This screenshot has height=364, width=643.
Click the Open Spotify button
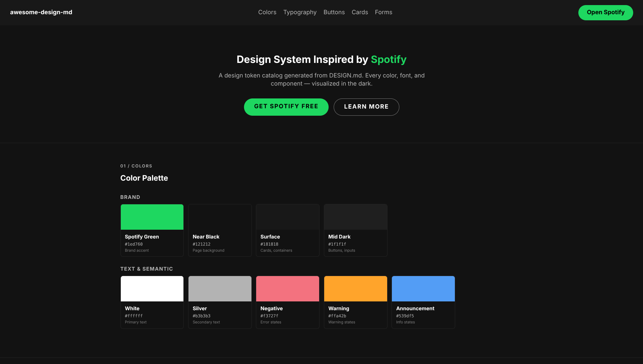click(x=605, y=12)
